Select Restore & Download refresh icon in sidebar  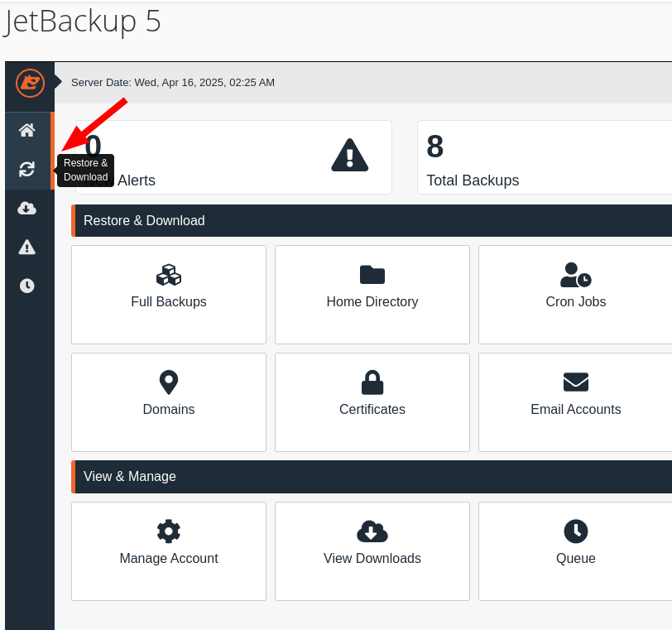coord(27,169)
